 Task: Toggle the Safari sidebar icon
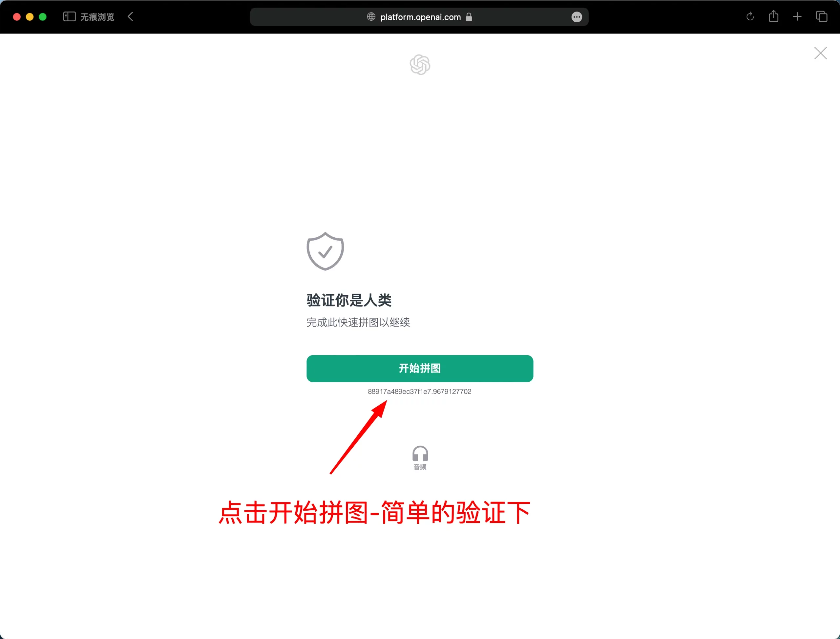coord(69,17)
